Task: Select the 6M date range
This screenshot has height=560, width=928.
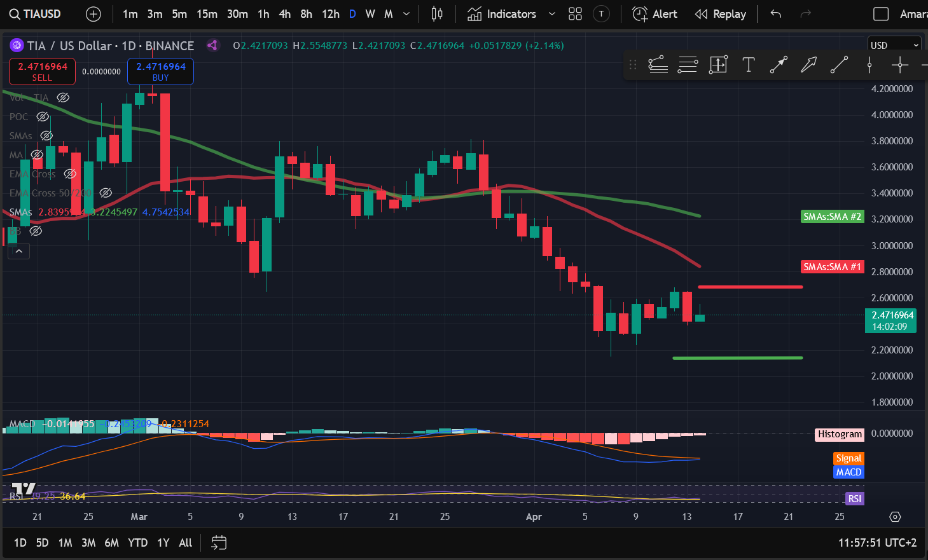Action: click(x=111, y=543)
